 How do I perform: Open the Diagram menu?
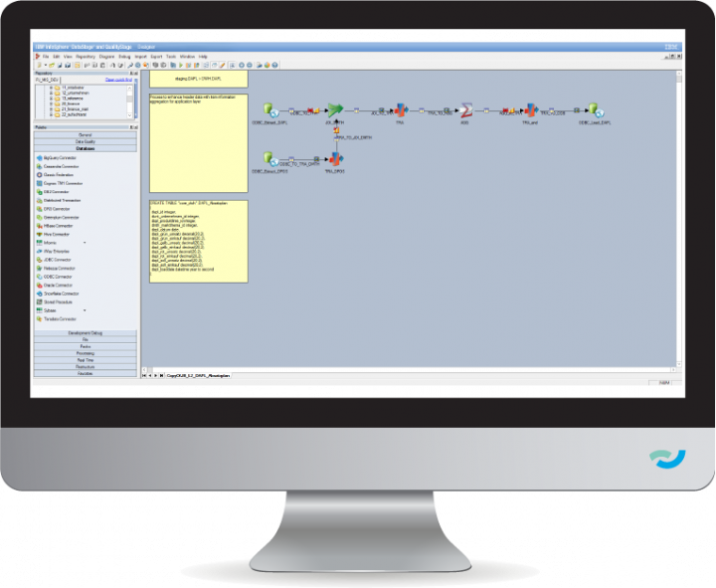pos(106,57)
